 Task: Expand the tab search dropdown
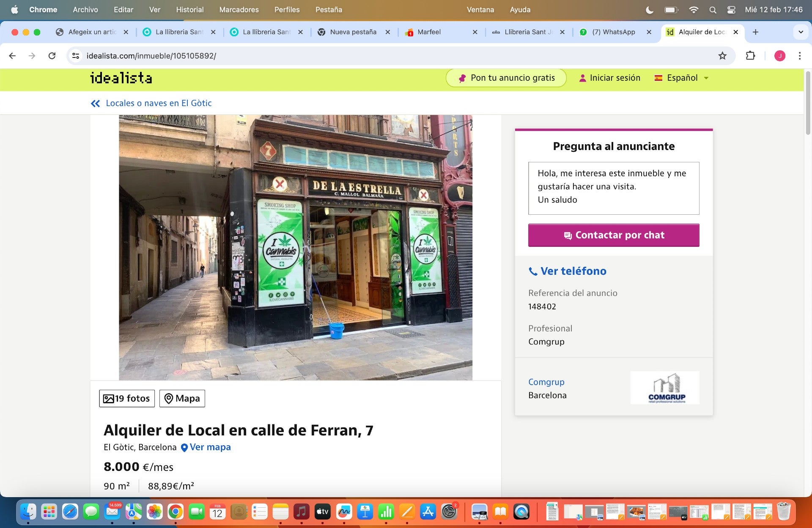point(801,32)
